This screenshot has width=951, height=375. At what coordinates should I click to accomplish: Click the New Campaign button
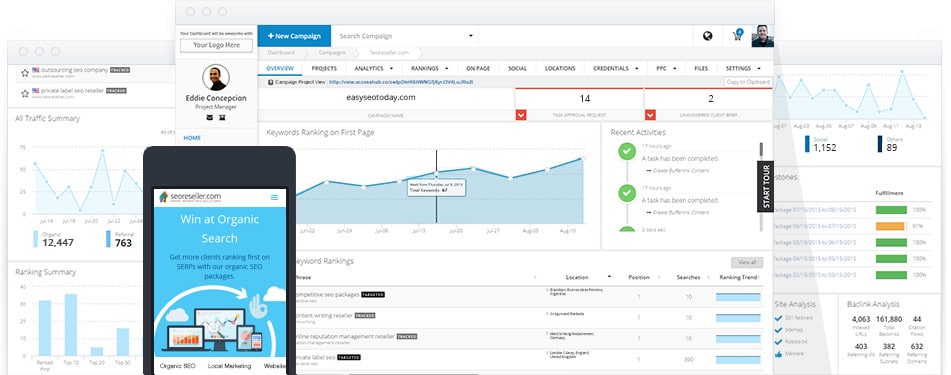[294, 36]
